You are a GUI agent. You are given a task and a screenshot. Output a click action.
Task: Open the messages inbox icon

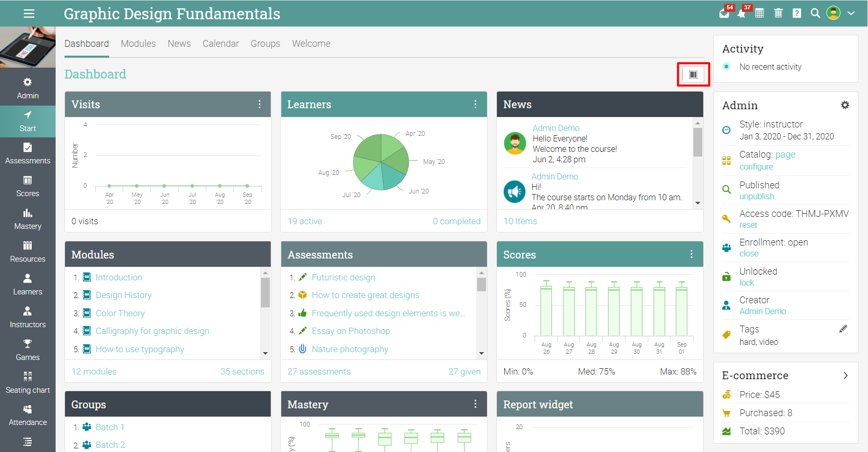click(x=724, y=14)
